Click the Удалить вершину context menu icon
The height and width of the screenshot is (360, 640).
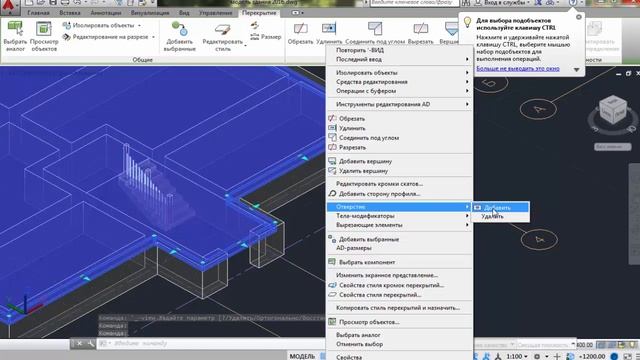pos(332,171)
